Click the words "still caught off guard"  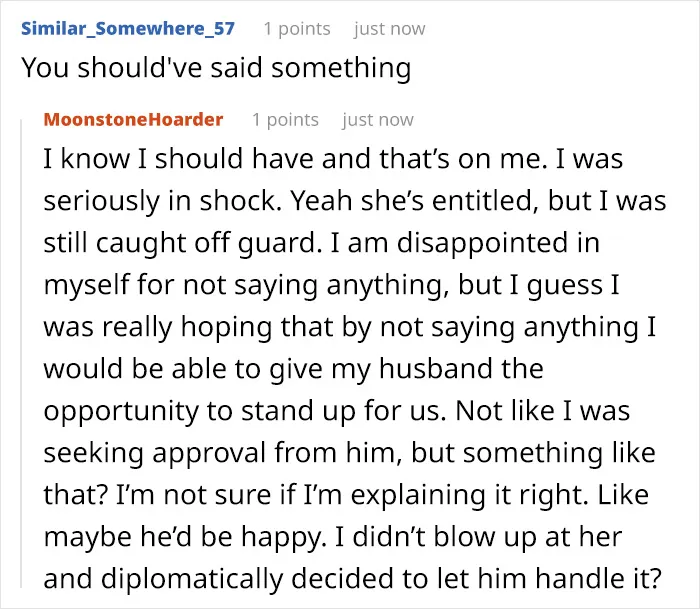point(183,243)
